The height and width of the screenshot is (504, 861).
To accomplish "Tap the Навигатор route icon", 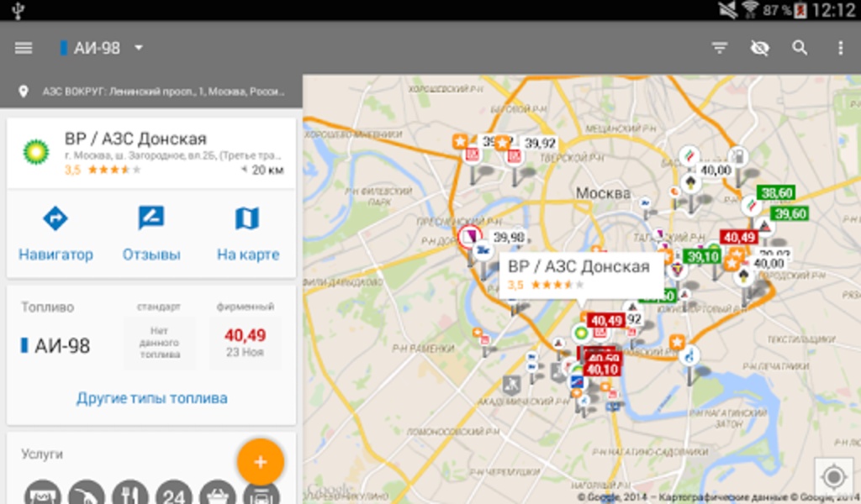I will [55, 218].
